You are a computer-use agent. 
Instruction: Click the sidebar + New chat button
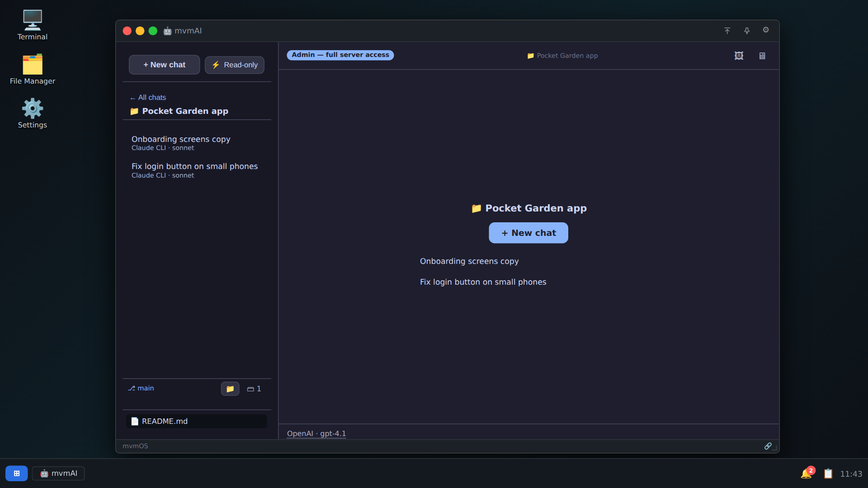164,65
